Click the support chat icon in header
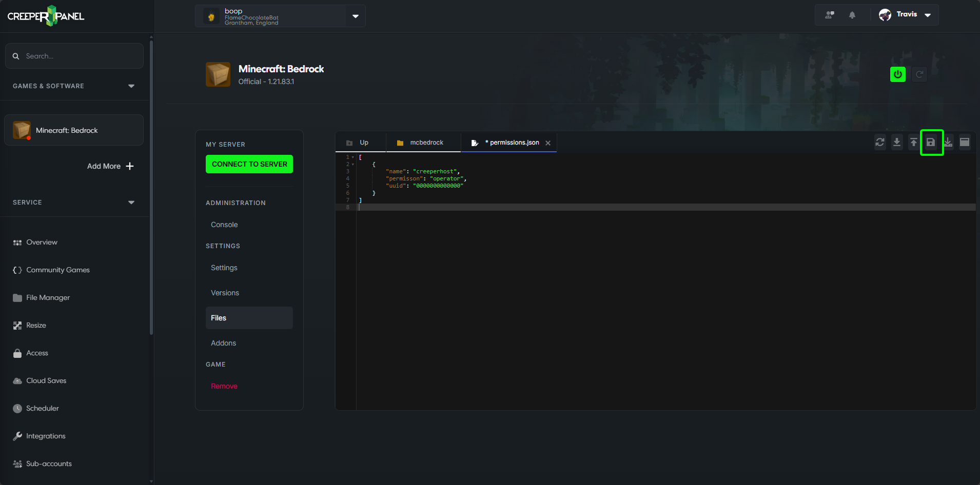The image size is (980, 485). [830, 15]
